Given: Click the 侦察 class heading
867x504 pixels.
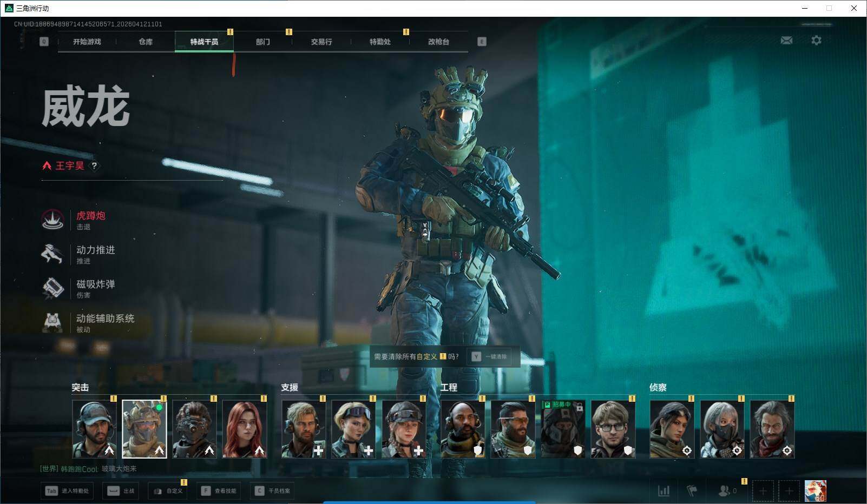Looking at the screenshot, I should click(x=658, y=388).
